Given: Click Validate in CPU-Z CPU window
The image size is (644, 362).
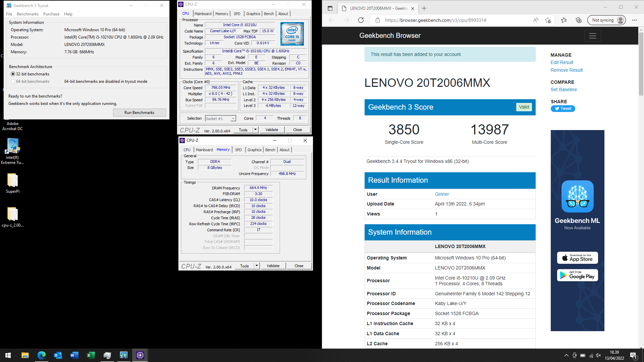Looking at the screenshot, I should point(272,130).
